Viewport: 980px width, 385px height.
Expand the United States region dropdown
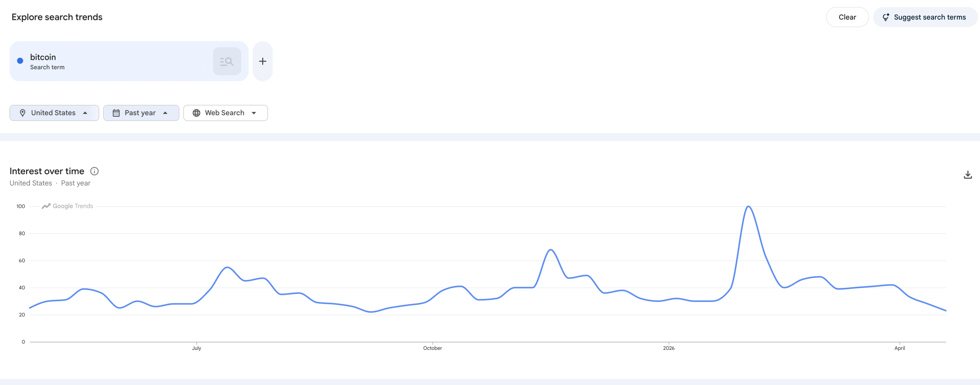click(54, 113)
